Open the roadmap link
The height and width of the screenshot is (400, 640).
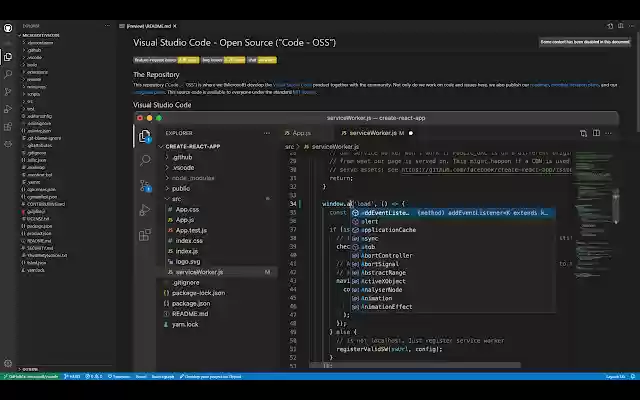pos(539,85)
